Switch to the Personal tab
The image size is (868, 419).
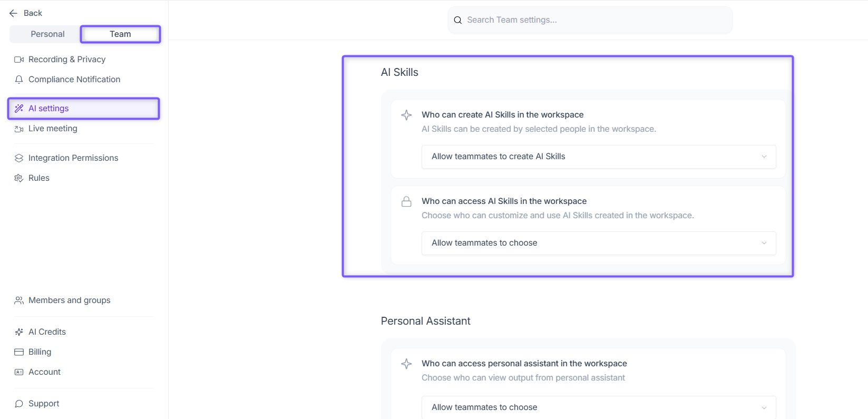coord(47,34)
